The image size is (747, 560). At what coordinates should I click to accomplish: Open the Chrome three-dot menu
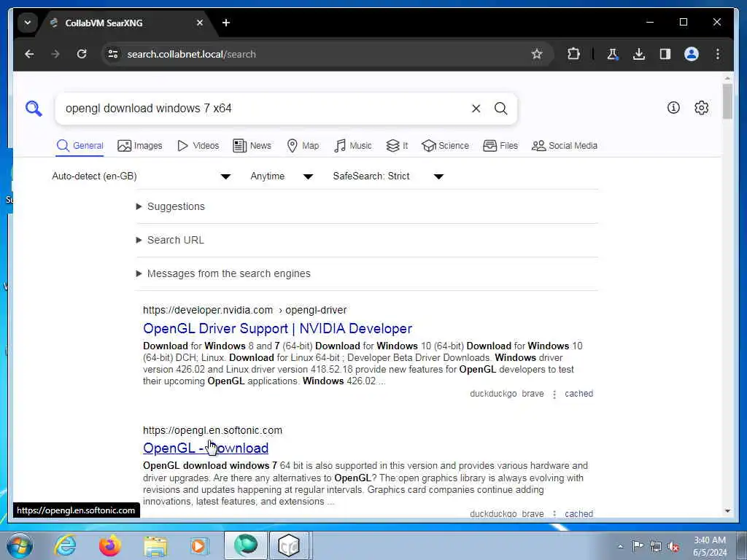718,54
